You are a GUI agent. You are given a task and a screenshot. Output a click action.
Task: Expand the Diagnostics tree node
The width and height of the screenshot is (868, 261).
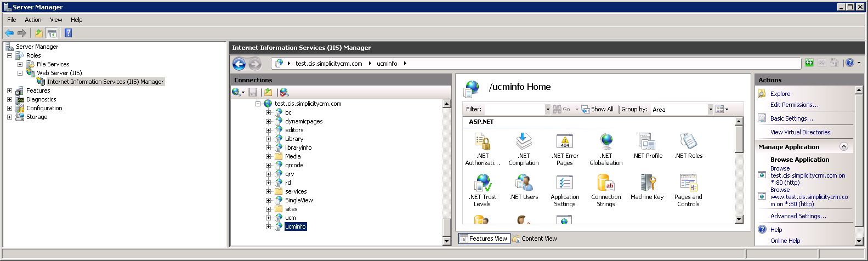[9, 99]
